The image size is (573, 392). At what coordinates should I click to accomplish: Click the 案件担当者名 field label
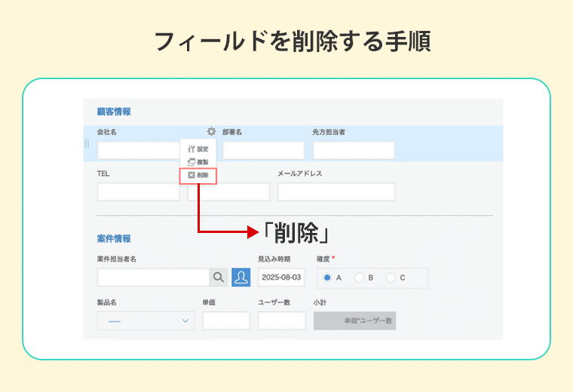117,259
